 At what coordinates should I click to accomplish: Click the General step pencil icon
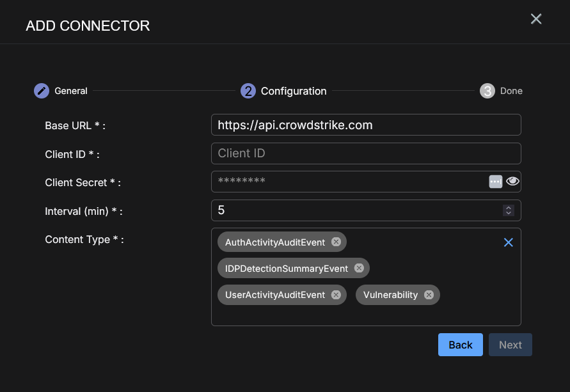(42, 91)
